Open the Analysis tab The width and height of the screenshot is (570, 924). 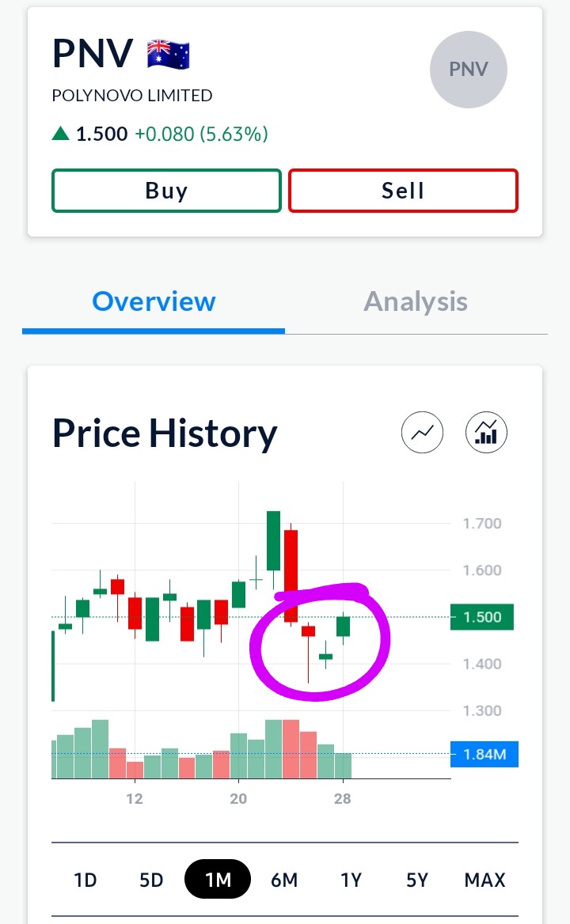pyautogui.click(x=416, y=301)
